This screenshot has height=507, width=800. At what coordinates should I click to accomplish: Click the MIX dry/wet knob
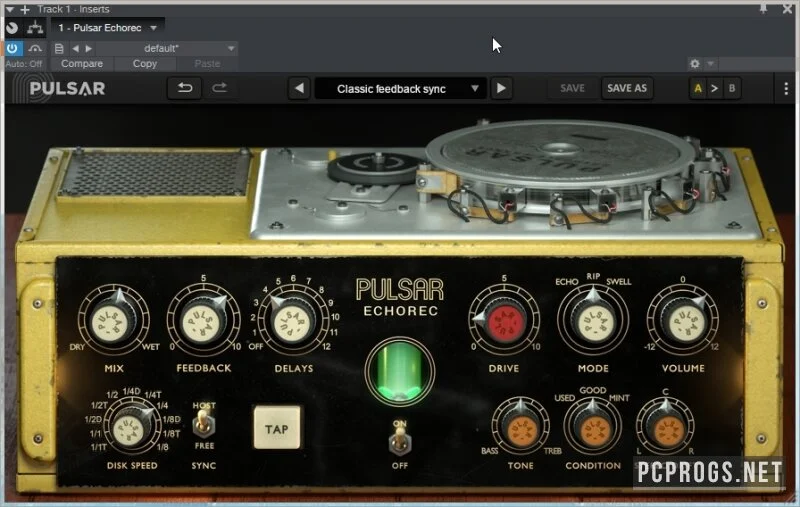point(114,320)
